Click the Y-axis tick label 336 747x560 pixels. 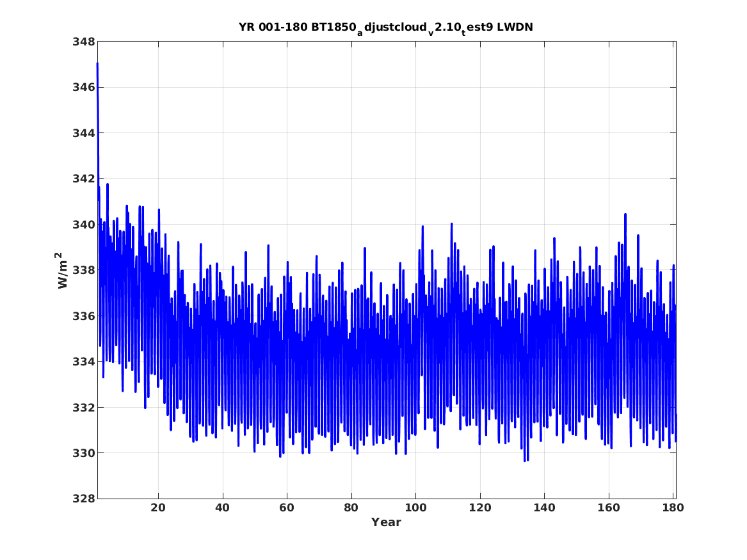(83, 316)
